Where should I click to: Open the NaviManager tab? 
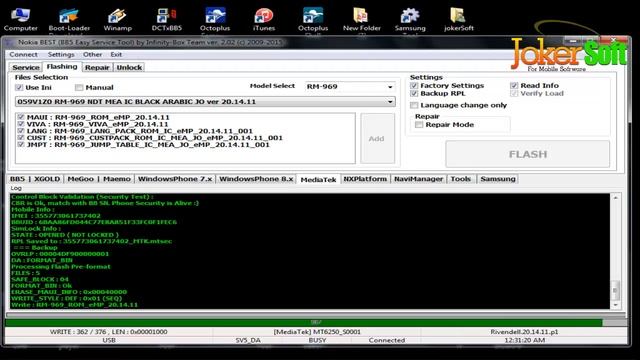pos(418,179)
